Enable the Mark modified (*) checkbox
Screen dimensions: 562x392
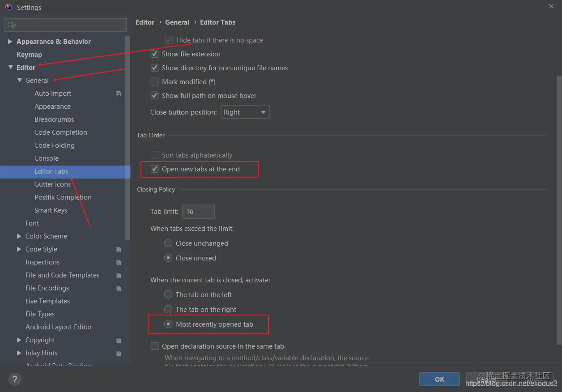click(x=154, y=82)
